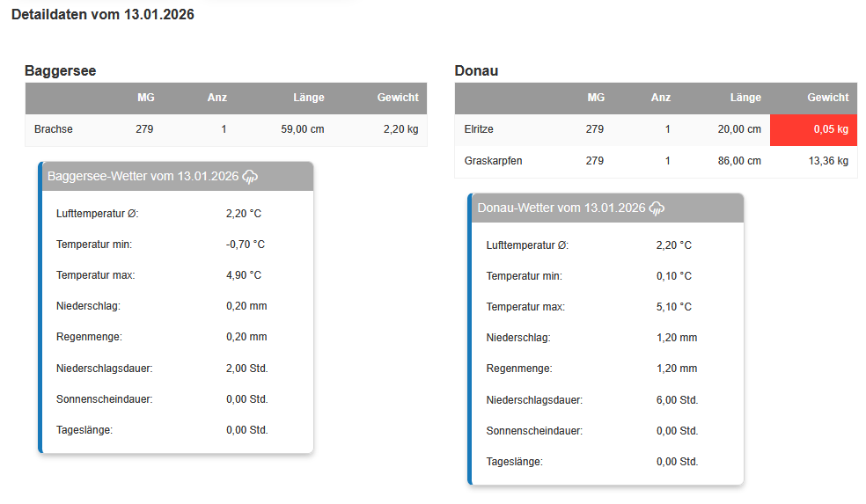
Task: Click Donau Temperatur min value 0,10 °C
Action: click(x=674, y=276)
